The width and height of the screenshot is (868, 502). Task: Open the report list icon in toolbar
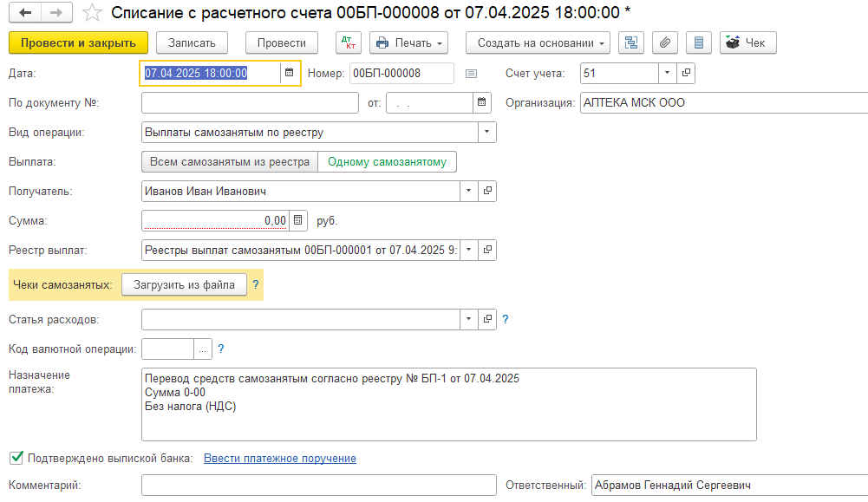699,42
